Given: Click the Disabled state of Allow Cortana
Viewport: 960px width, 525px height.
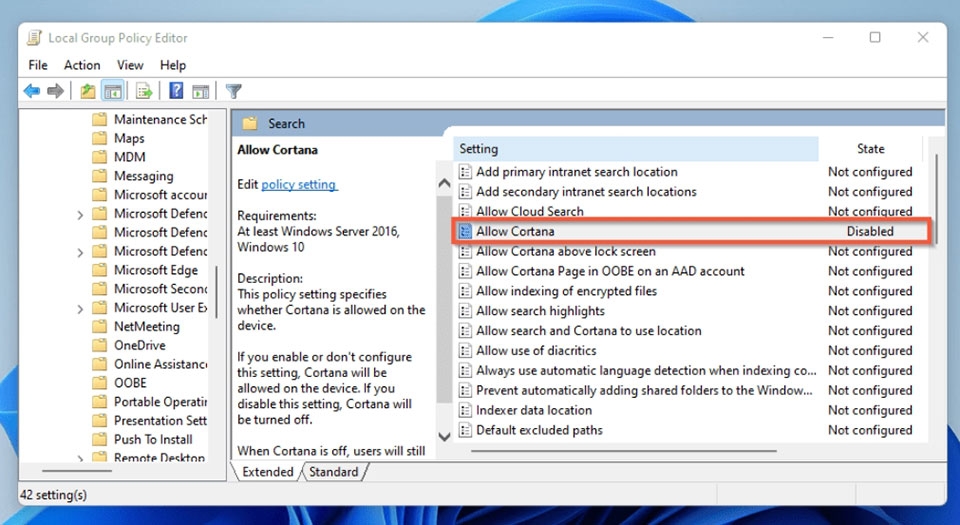Looking at the screenshot, I should pos(870,231).
